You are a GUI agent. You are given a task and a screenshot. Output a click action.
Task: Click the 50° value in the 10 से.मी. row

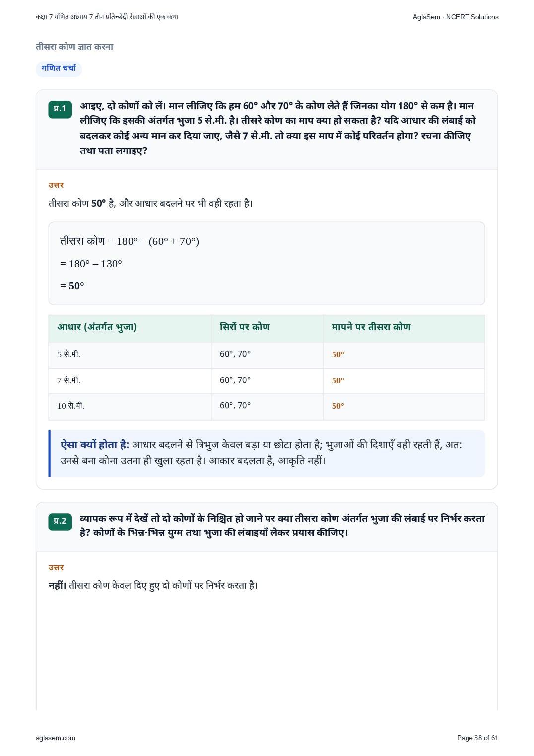338,406
